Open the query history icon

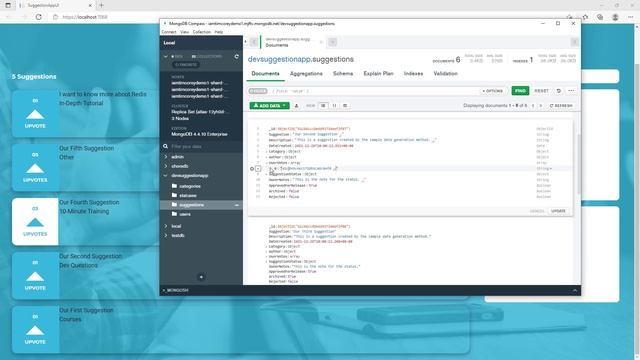coord(559,91)
